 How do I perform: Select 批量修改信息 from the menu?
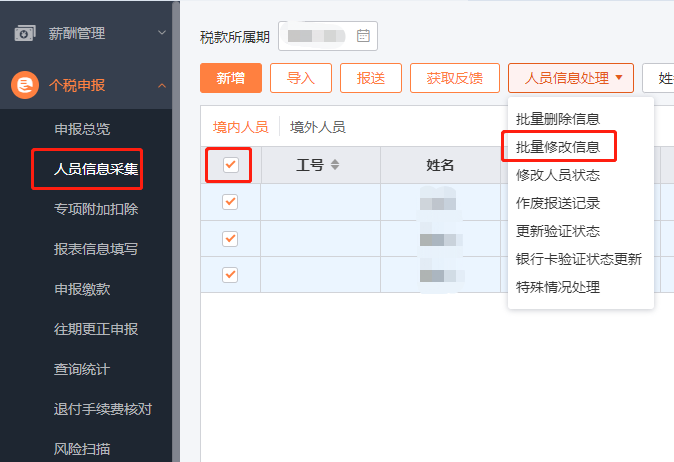(x=558, y=147)
